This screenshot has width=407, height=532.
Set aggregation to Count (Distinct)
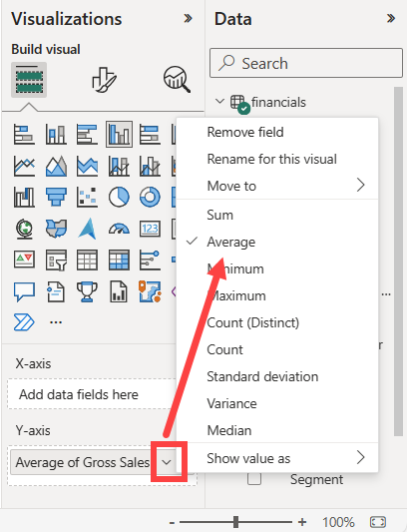(277, 322)
